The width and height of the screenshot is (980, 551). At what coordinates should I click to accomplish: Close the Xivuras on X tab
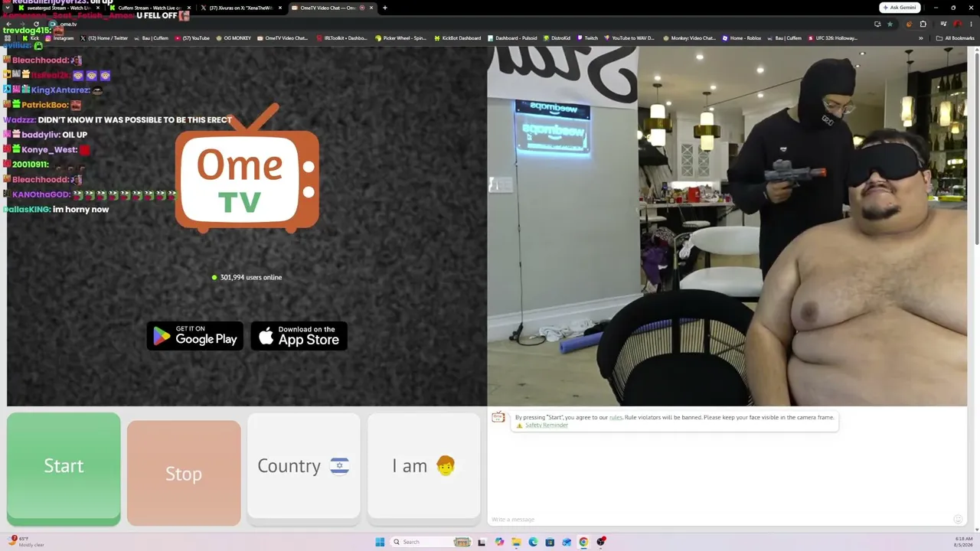point(280,8)
